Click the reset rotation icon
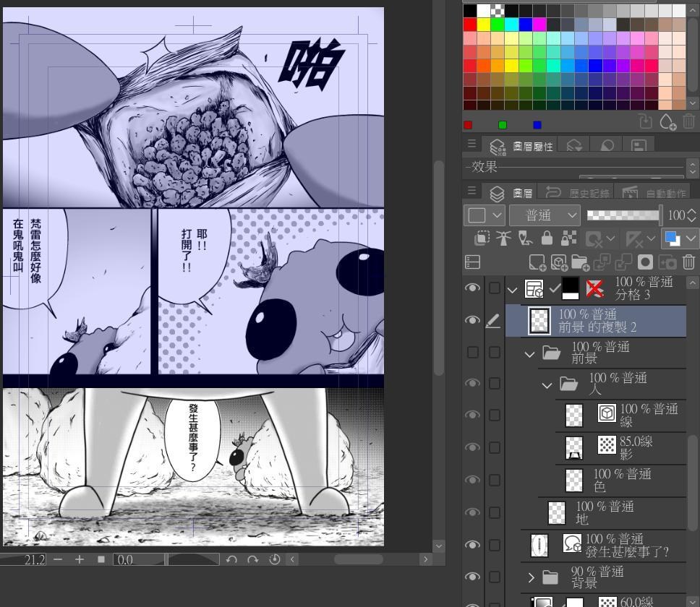 275,559
